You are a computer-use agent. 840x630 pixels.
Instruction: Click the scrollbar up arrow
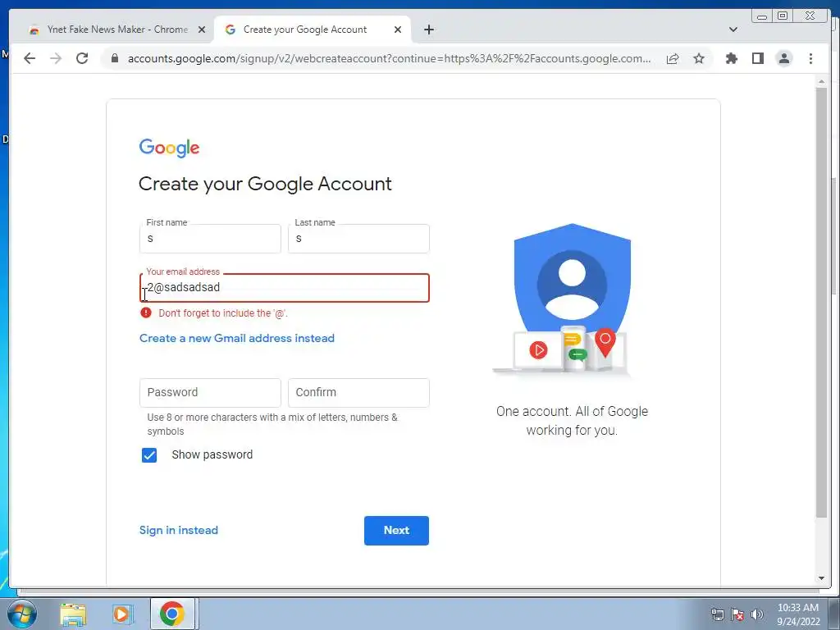click(x=821, y=81)
